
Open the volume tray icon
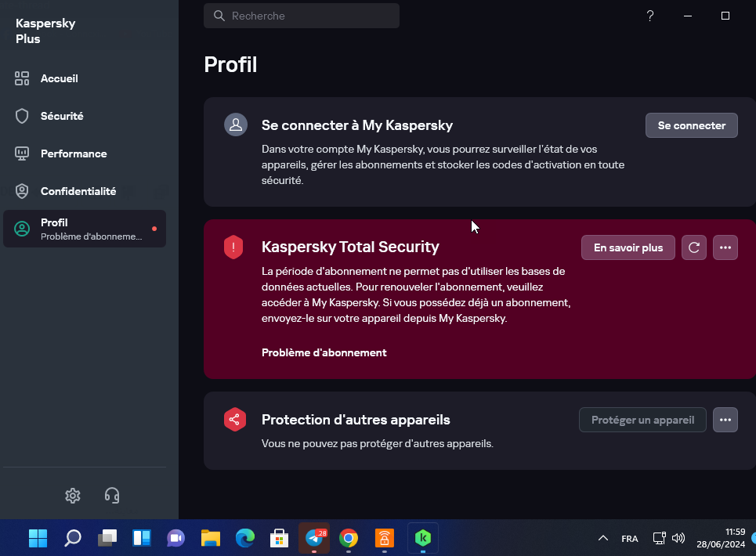pyautogui.click(x=678, y=538)
